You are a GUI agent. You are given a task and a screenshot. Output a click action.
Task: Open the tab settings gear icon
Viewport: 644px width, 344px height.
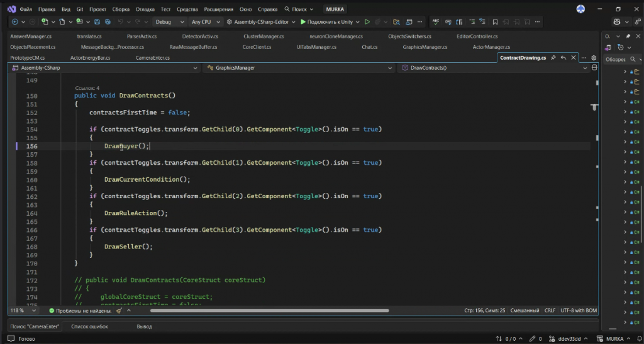tap(594, 58)
